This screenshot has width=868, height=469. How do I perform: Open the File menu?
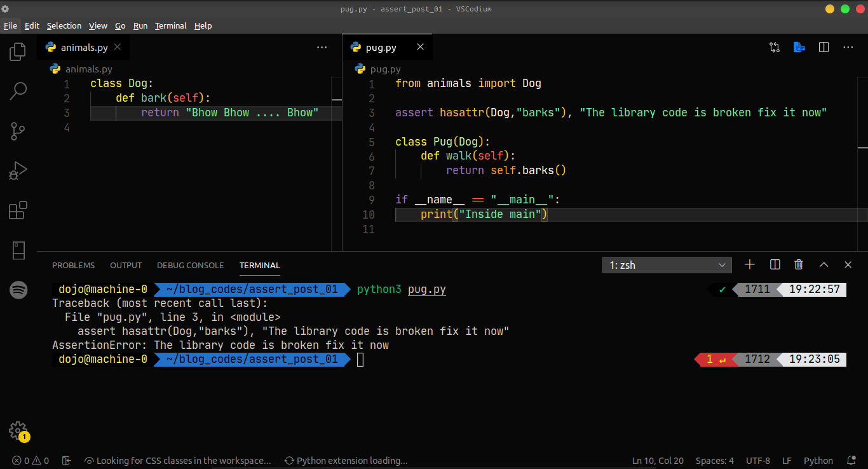[10, 25]
